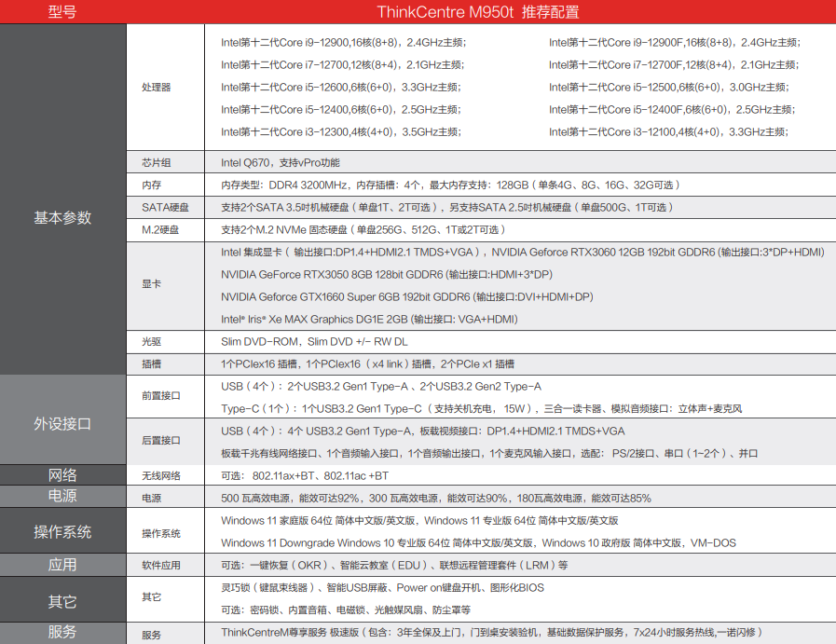
Task: Click the '其它' category cell
Action: tap(62, 601)
